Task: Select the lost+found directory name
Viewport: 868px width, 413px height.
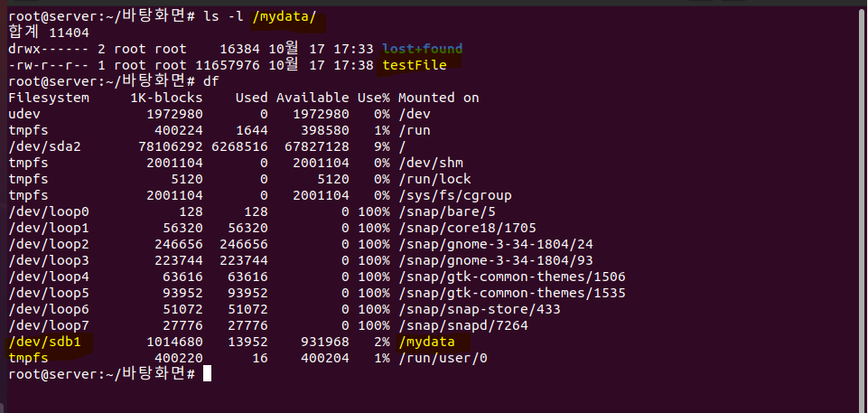Action: tap(423, 49)
